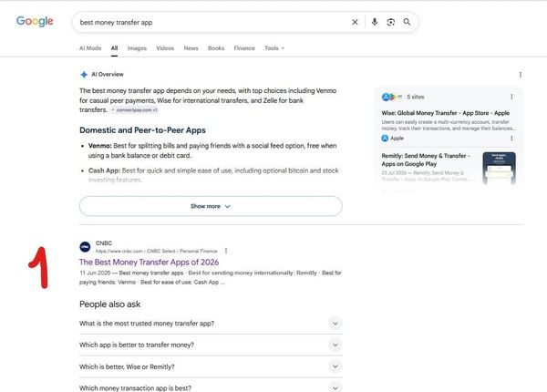Click the CNBC site favicon

pyautogui.click(x=85, y=247)
